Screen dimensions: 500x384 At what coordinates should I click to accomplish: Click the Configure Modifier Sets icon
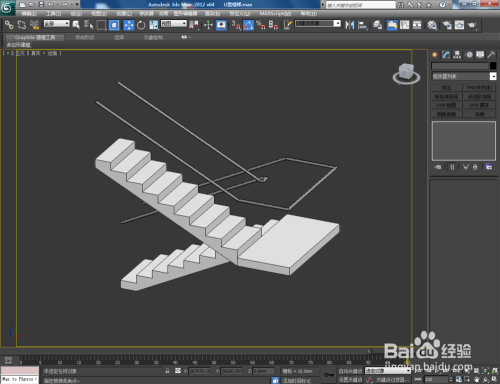pos(489,167)
